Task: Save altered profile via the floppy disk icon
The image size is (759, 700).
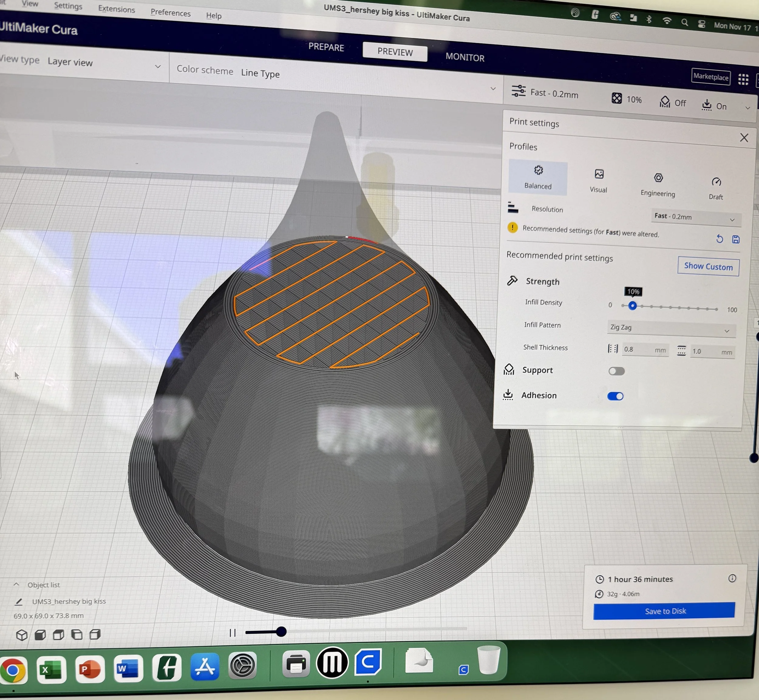Action: (x=736, y=240)
